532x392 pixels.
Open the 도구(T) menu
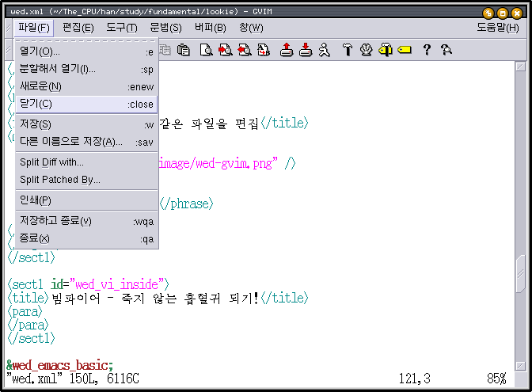point(122,28)
